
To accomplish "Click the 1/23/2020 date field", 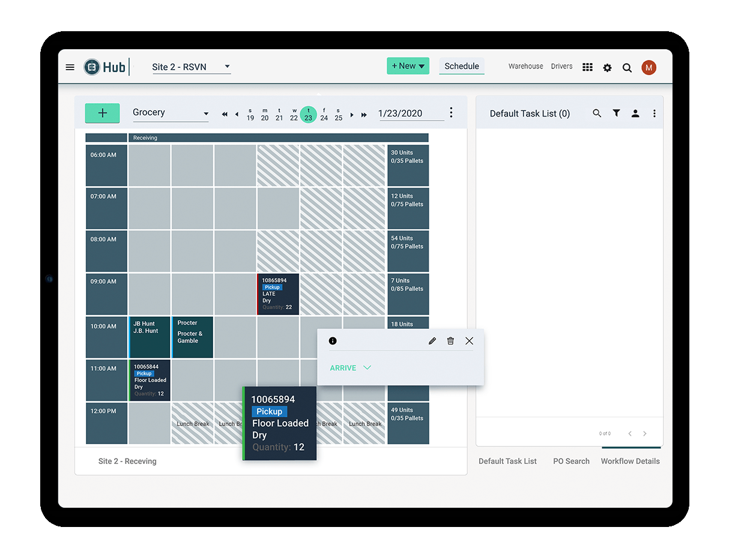I will 411,113.
